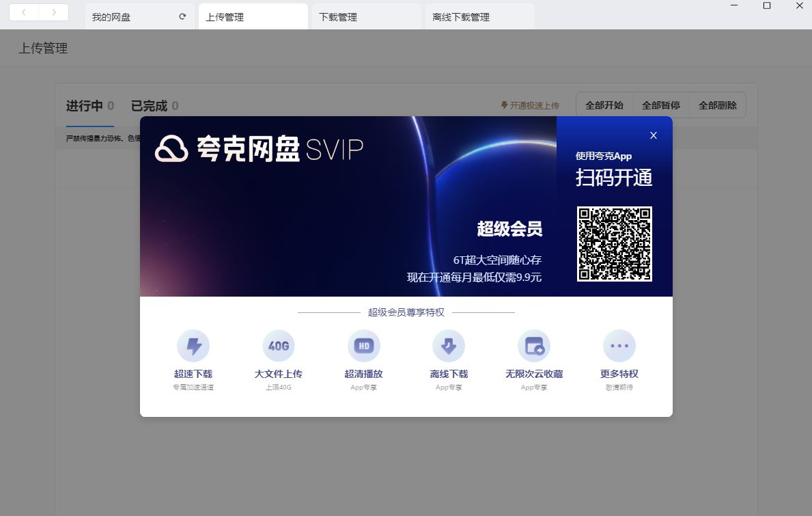Image resolution: width=812 pixels, height=516 pixels.
Task: Select the 进行中 uploads tab
Action: 90,106
